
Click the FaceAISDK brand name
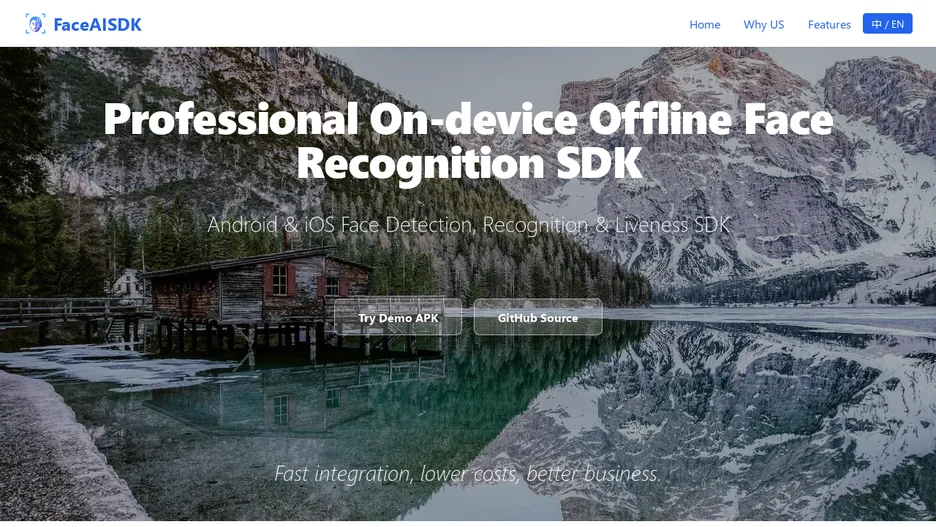[x=97, y=24]
